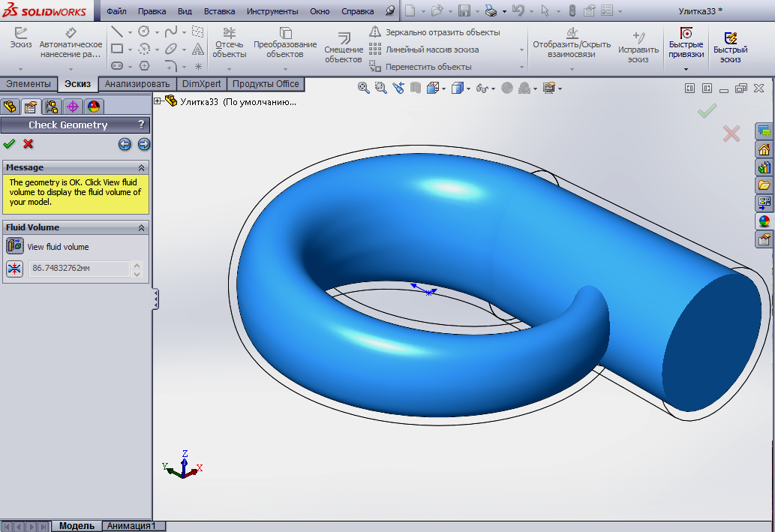
Task: Open the Файл menu
Action: click(116, 11)
